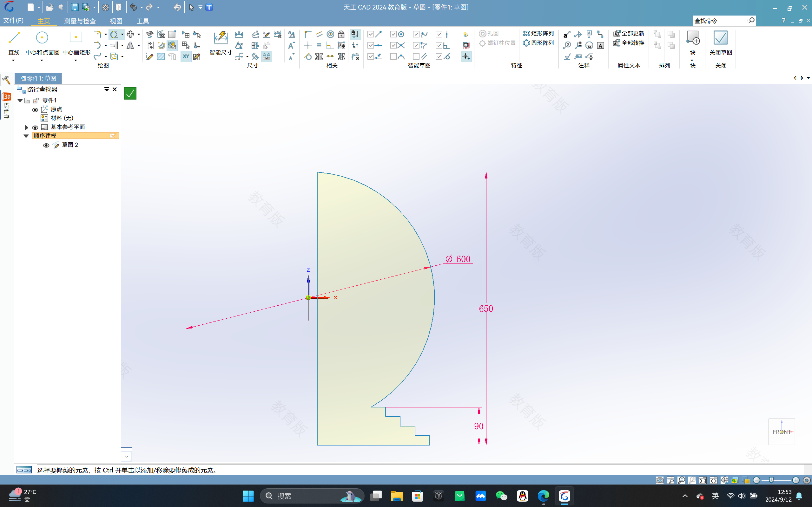Image resolution: width=812 pixels, height=507 pixels.
Task: Hide 草图 2 with its eye icon
Action: [x=46, y=145]
